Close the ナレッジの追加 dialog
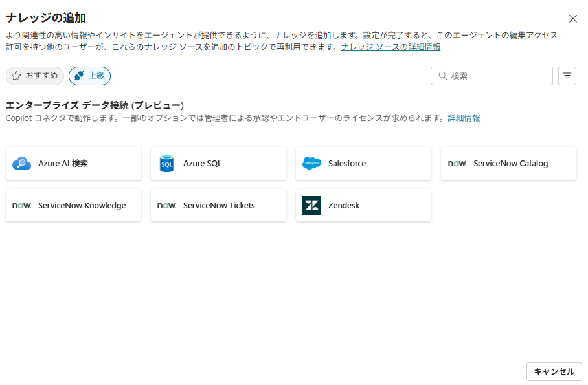 click(x=572, y=19)
